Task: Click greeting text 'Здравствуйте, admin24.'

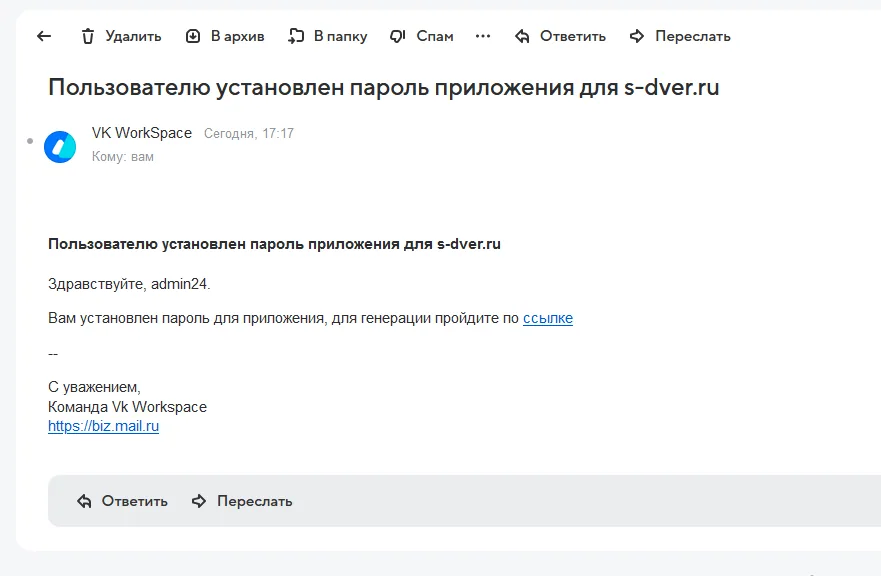Action: pos(129,284)
